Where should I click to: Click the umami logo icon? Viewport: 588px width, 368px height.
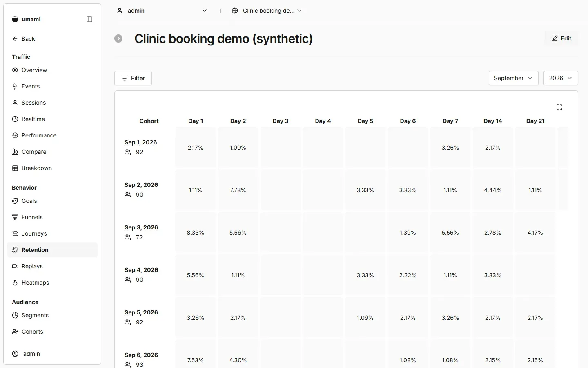coord(15,19)
